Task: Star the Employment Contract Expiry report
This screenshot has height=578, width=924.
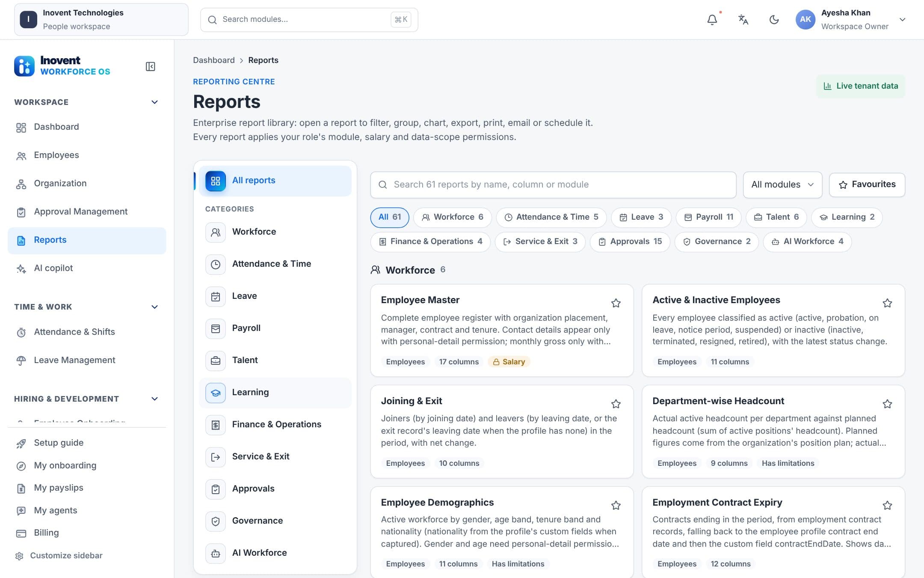Action: pyautogui.click(x=887, y=505)
